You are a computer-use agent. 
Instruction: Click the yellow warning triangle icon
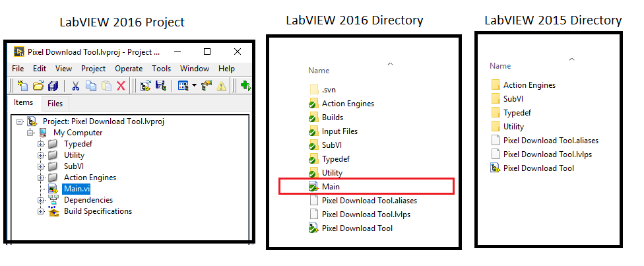click(x=222, y=86)
